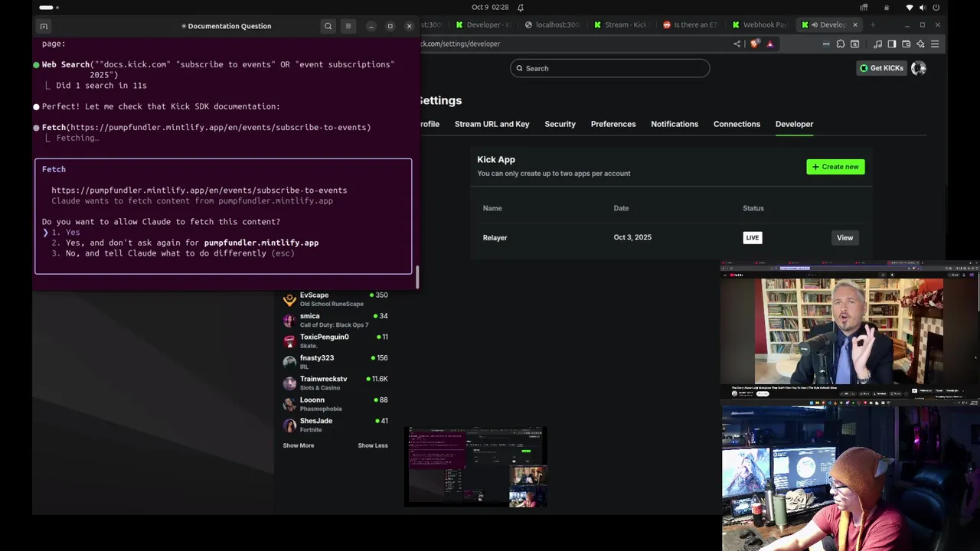980x551 pixels.
Task: Select option 1 Yes in Fetch prompt
Action: [66, 232]
